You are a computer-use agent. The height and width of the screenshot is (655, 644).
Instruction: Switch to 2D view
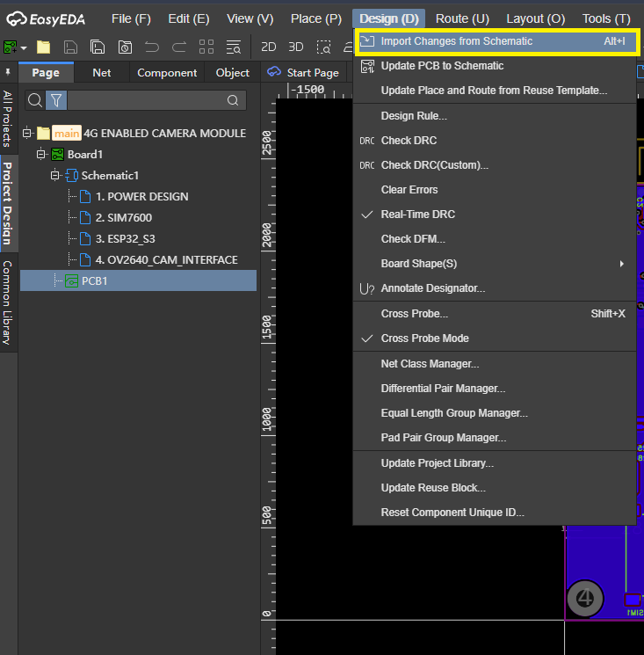click(268, 47)
